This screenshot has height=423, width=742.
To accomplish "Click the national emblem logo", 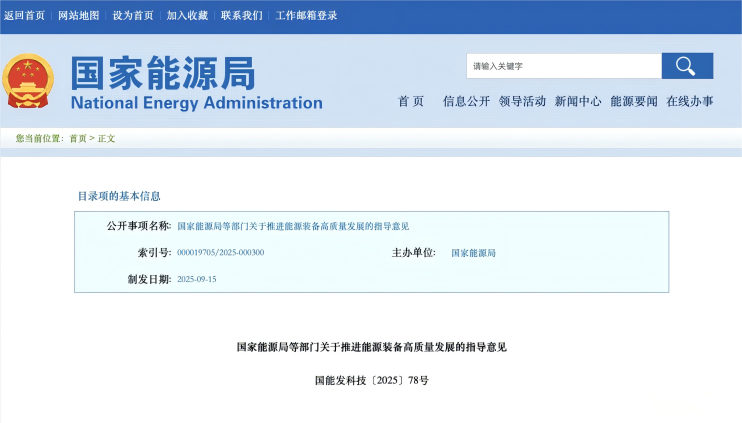I will (29, 82).
